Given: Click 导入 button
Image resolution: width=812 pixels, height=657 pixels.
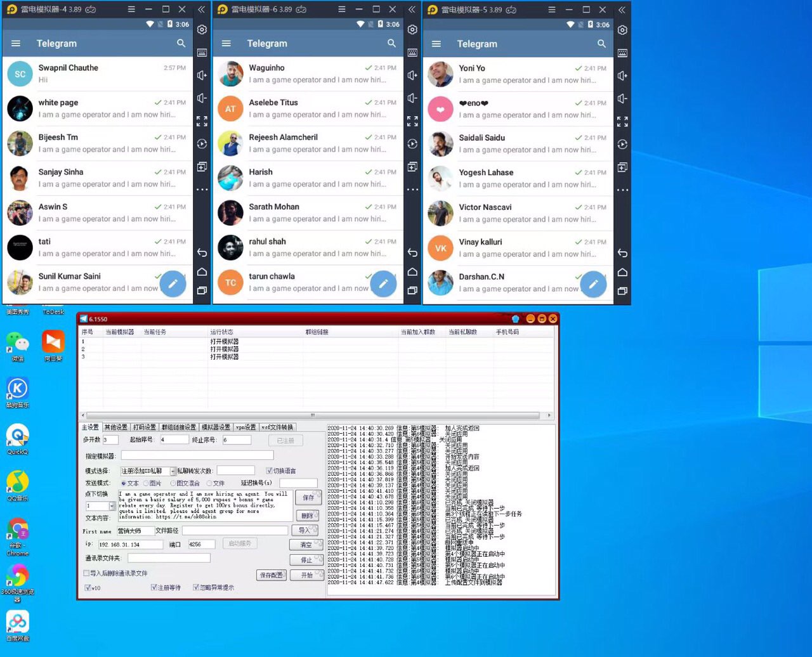Looking at the screenshot, I should (305, 530).
